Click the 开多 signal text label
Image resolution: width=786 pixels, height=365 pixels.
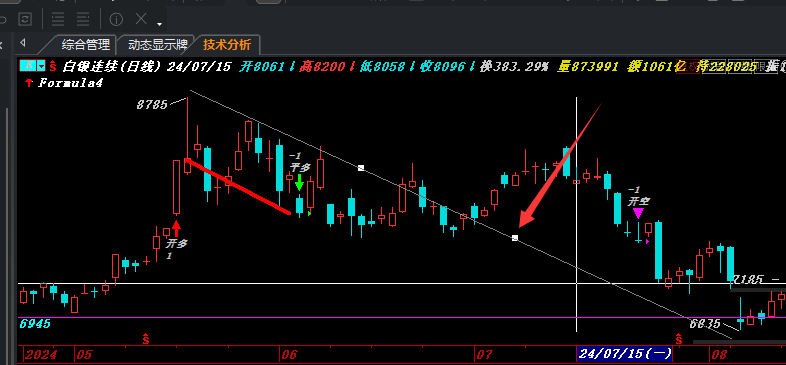176,244
